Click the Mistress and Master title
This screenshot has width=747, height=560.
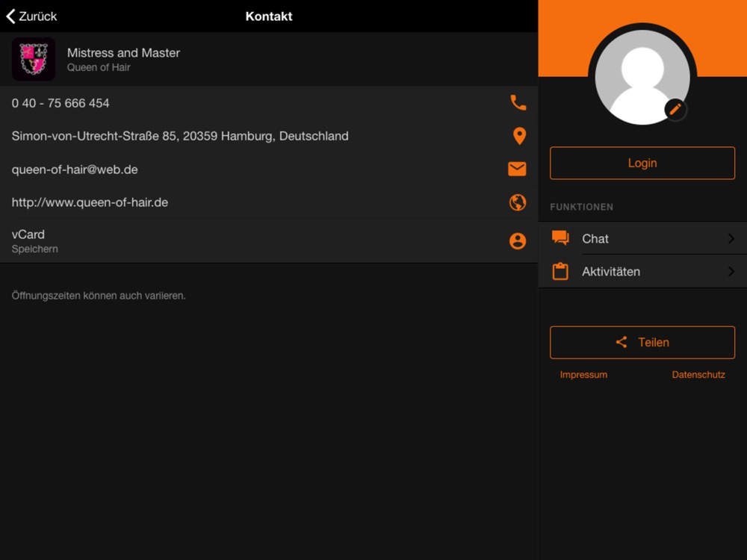tap(123, 53)
